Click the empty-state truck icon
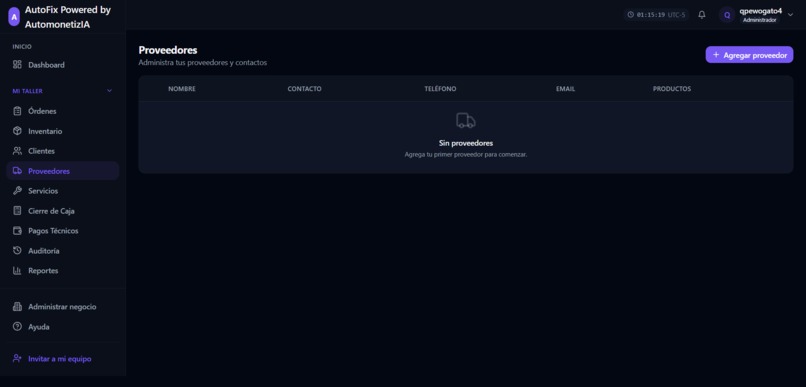Image resolution: width=806 pixels, height=387 pixels. [x=466, y=121]
